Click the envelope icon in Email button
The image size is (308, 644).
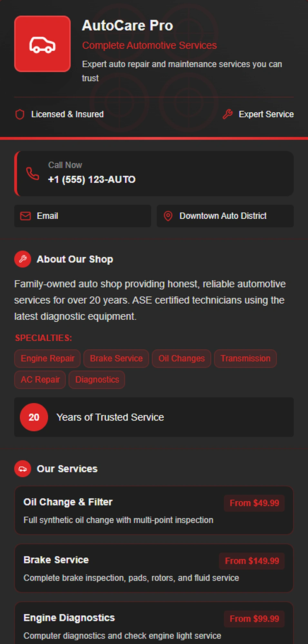click(x=25, y=216)
